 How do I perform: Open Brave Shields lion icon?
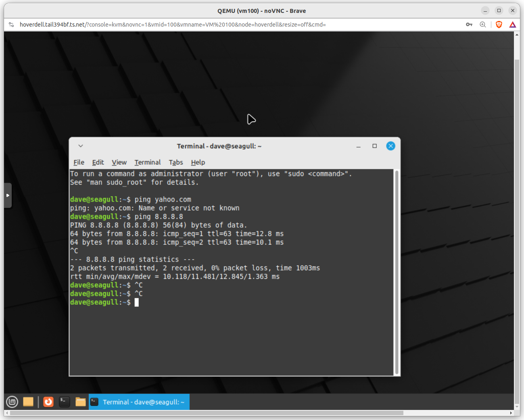click(499, 25)
